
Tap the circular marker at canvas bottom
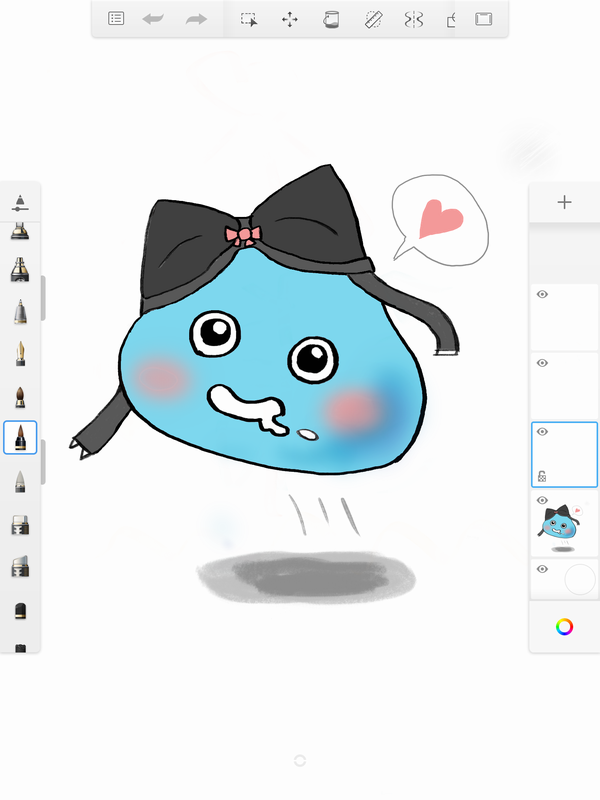click(300, 761)
